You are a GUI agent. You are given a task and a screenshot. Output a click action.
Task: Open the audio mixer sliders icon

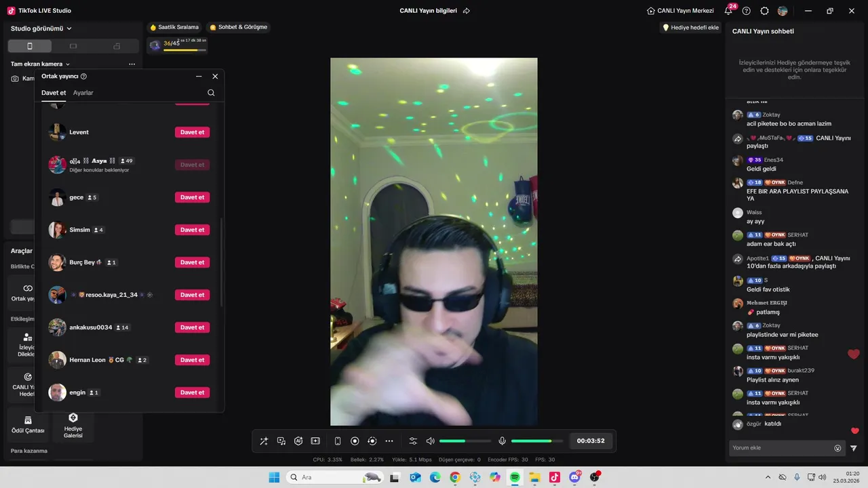(413, 441)
